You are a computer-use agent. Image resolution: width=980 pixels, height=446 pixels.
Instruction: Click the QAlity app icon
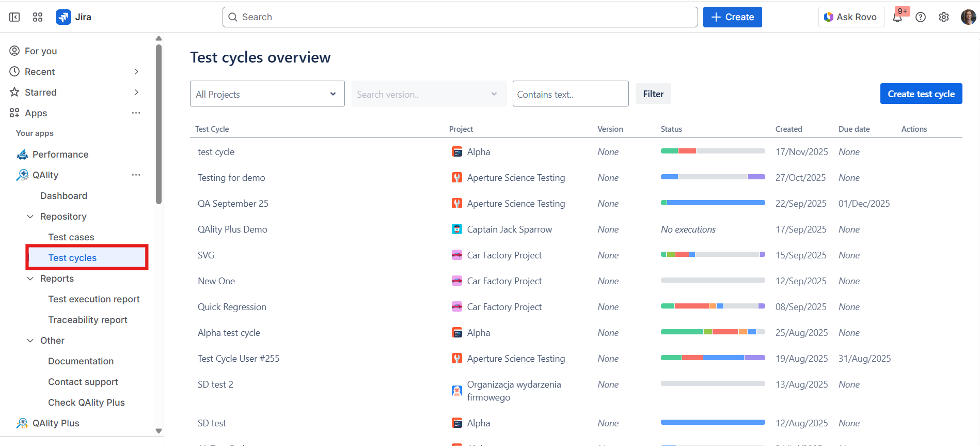coord(22,175)
